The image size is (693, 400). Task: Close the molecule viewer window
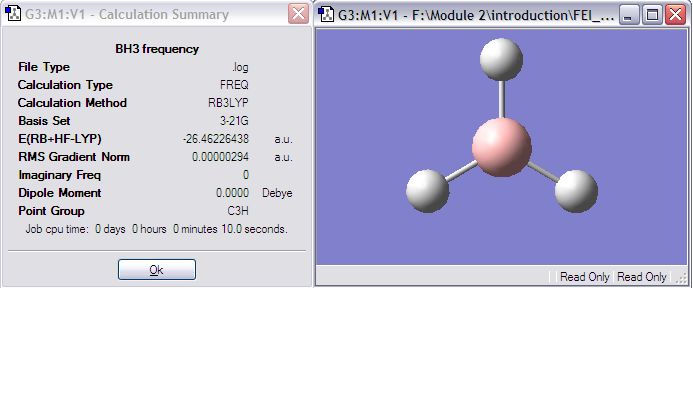(x=676, y=15)
